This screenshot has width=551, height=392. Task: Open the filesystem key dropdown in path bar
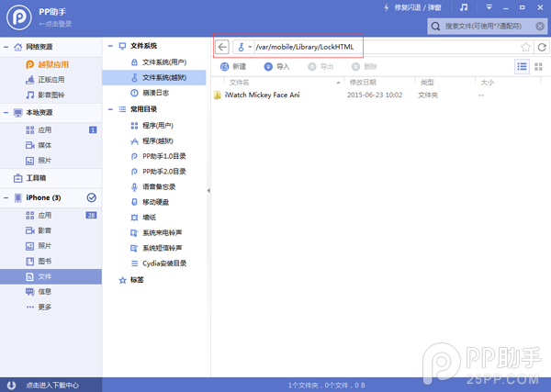(x=244, y=47)
